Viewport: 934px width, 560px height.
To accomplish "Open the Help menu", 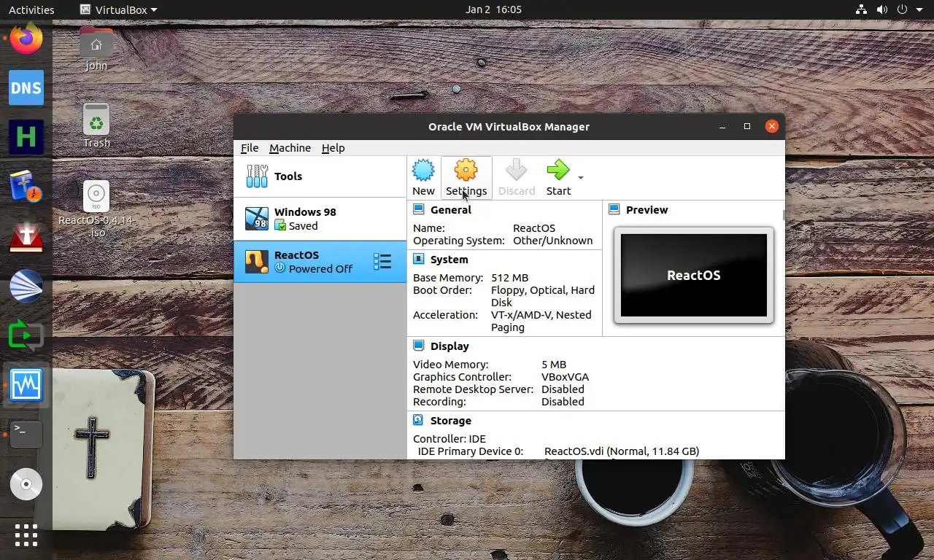I will click(x=333, y=148).
